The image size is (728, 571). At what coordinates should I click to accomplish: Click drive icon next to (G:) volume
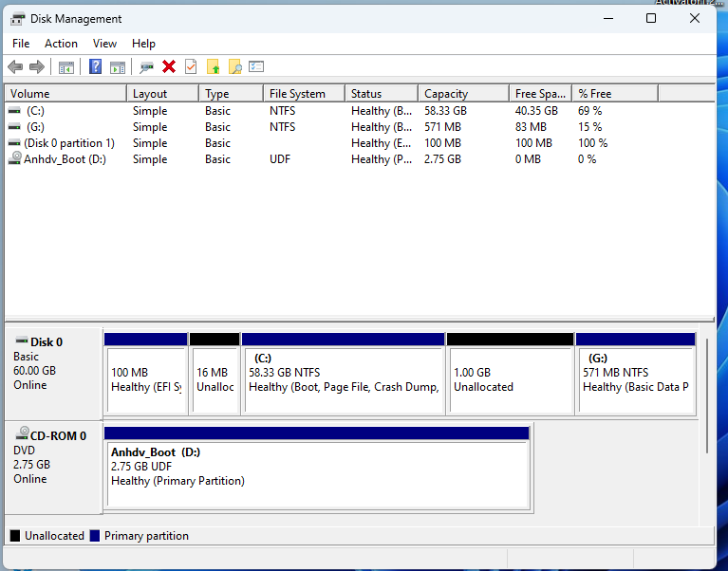point(15,127)
